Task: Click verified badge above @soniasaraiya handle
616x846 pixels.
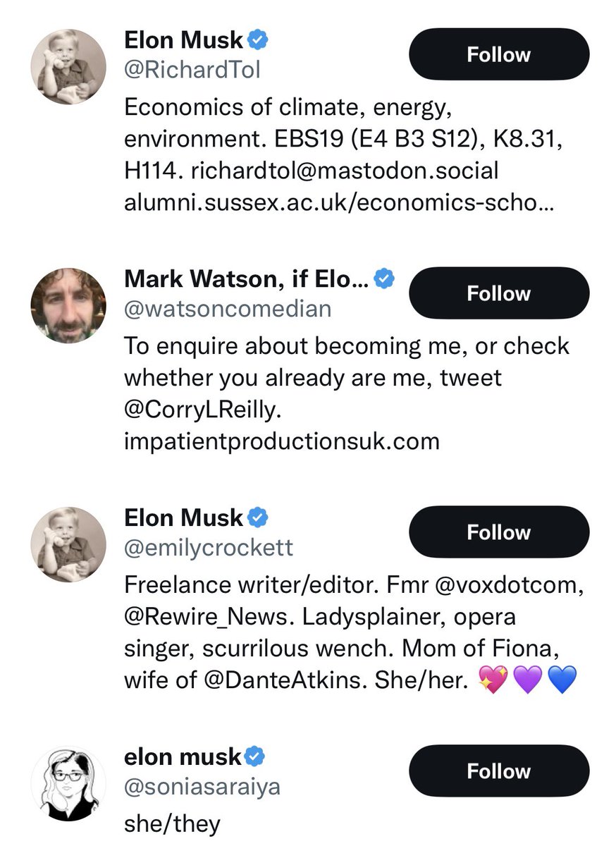Action: (x=257, y=757)
